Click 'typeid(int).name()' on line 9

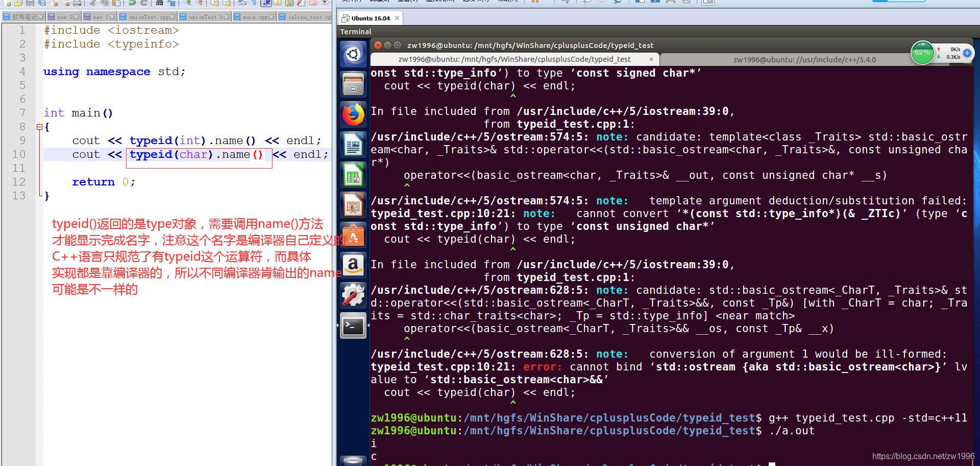click(x=192, y=141)
